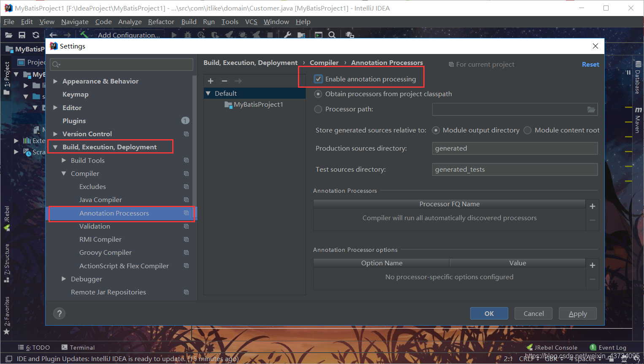Viewport: 644px width, 364px height.
Task: Open the TODO tool window
Action: point(34,348)
